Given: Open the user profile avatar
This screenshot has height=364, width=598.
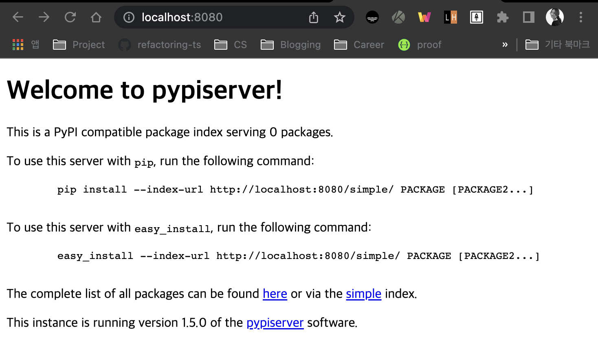Looking at the screenshot, I should point(555,17).
